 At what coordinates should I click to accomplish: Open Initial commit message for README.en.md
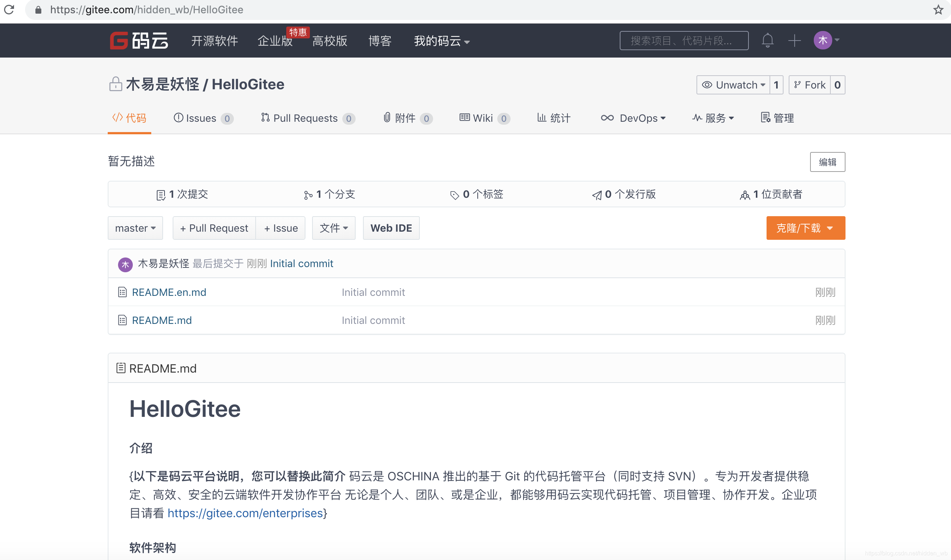tap(373, 292)
